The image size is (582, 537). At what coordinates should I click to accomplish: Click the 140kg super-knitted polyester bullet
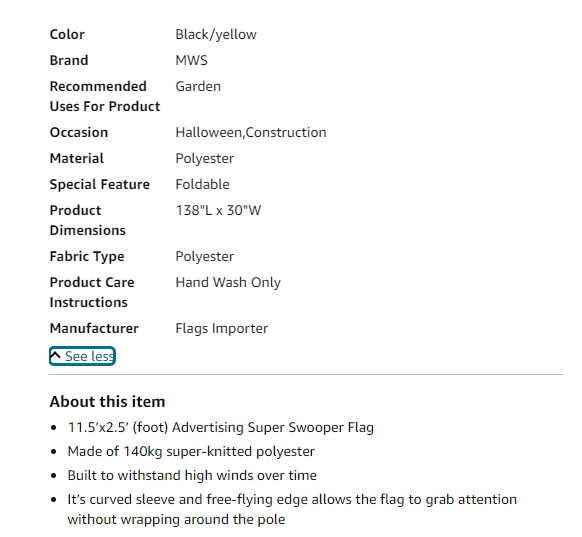tap(191, 452)
